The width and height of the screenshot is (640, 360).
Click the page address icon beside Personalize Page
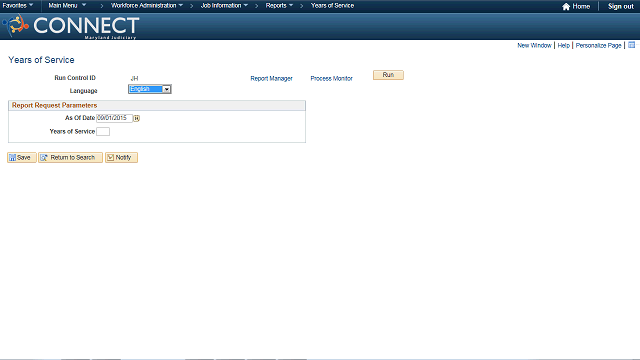click(x=631, y=45)
